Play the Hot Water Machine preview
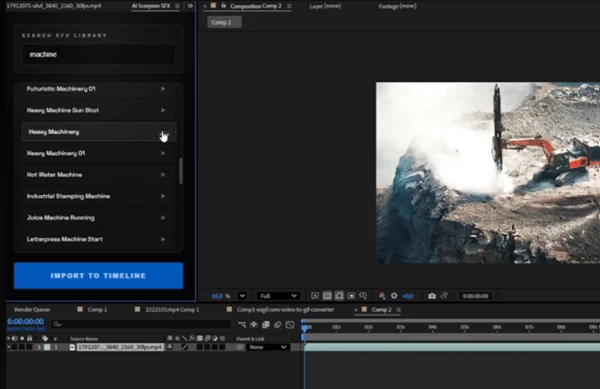Screen dimensions: 600x389 pos(163,174)
